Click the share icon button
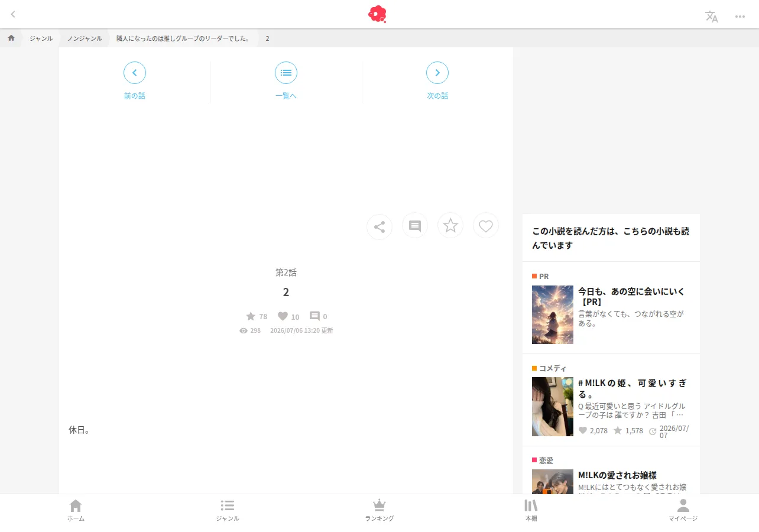 (379, 227)
